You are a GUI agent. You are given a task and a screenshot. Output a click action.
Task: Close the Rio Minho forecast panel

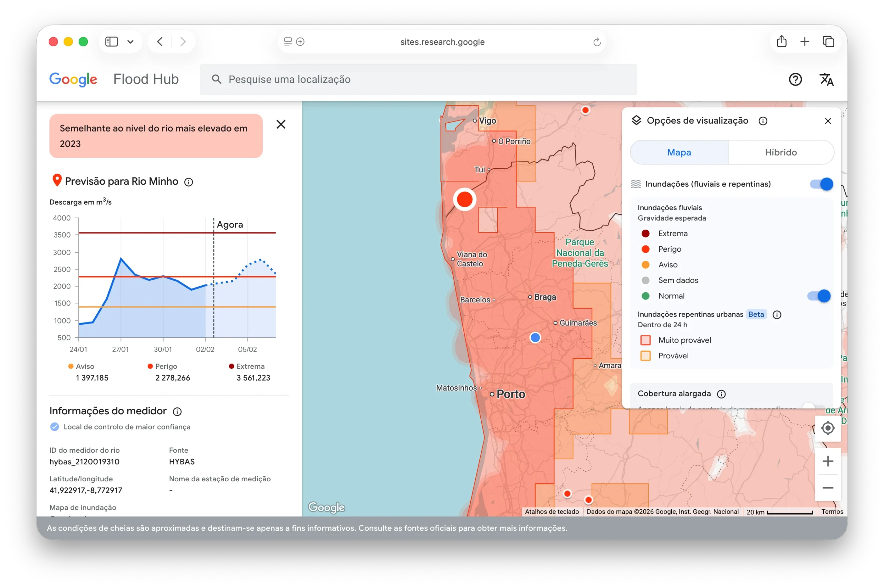click(x=281, y=125)
